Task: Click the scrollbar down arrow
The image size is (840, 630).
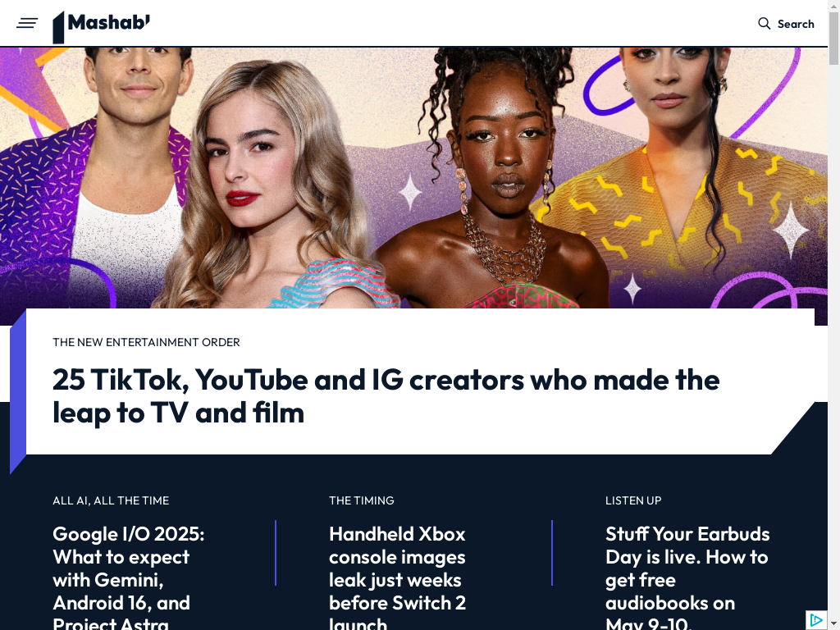Action: tap(834, 624)
